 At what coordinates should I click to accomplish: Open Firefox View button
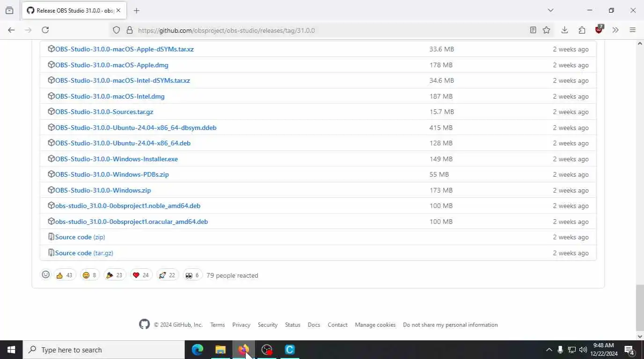coord(9,10)
